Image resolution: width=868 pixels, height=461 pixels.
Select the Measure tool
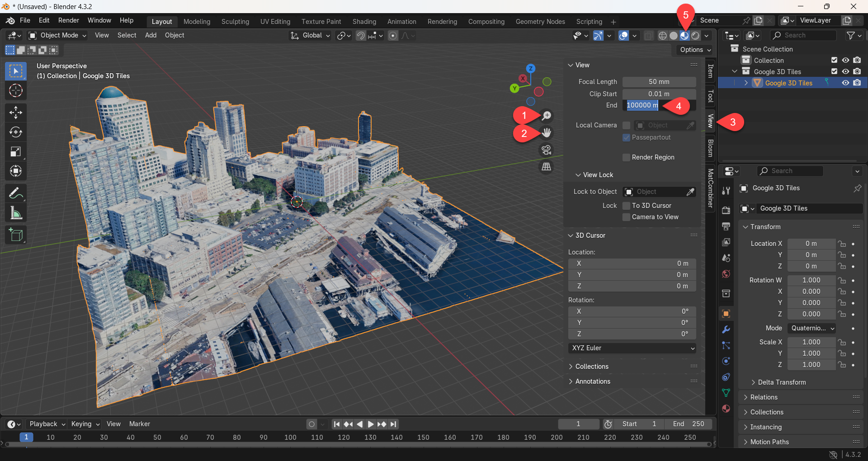(x=16, y=213)
